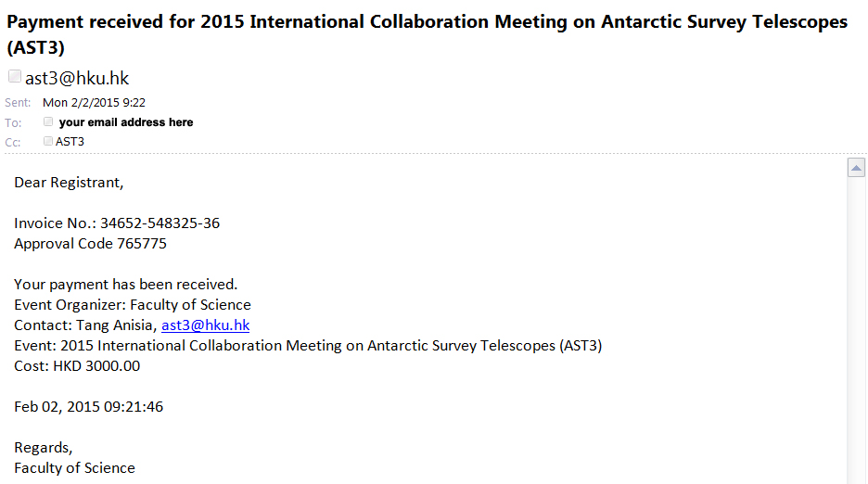
Task: Click the Approval Code 765775 text
Action: tap(90, 244)
